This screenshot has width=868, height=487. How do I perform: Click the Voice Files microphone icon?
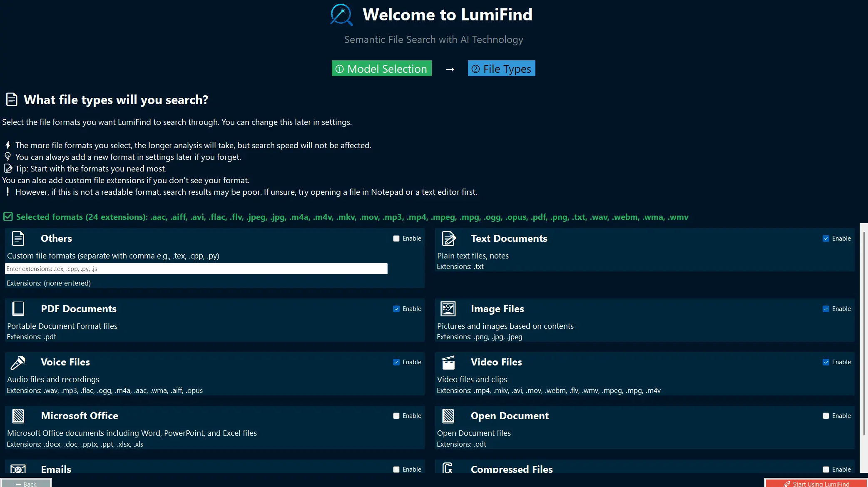tap(18, 363)
